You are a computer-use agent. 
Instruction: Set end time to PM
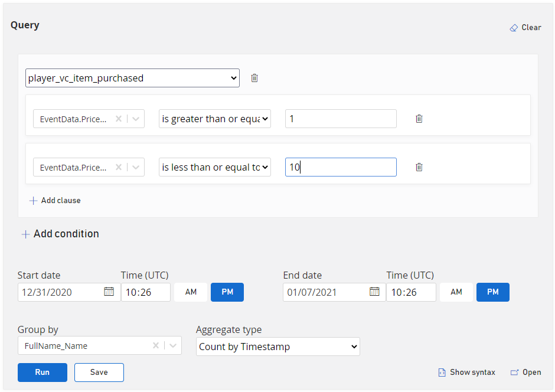(x=493, y=292)
